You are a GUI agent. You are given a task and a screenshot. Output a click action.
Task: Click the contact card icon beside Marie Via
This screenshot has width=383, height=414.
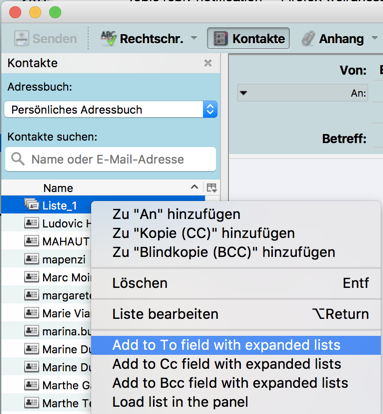31,313
